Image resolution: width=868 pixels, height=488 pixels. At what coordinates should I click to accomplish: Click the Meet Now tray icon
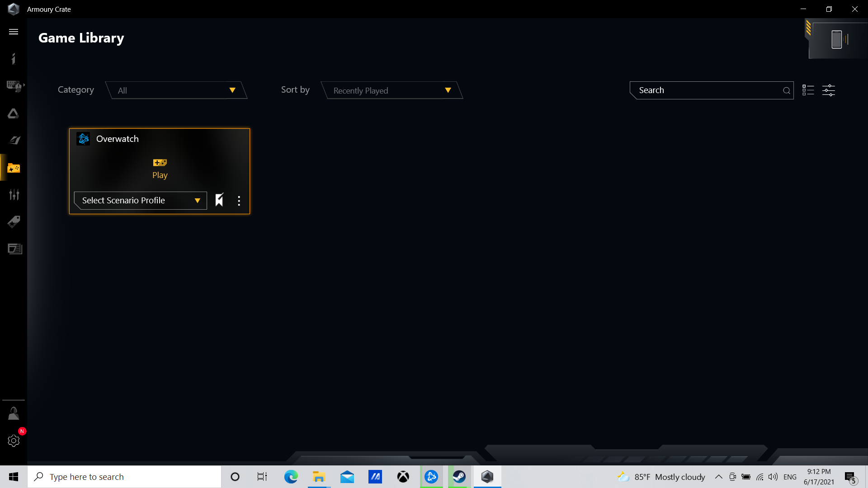[732, 477]
